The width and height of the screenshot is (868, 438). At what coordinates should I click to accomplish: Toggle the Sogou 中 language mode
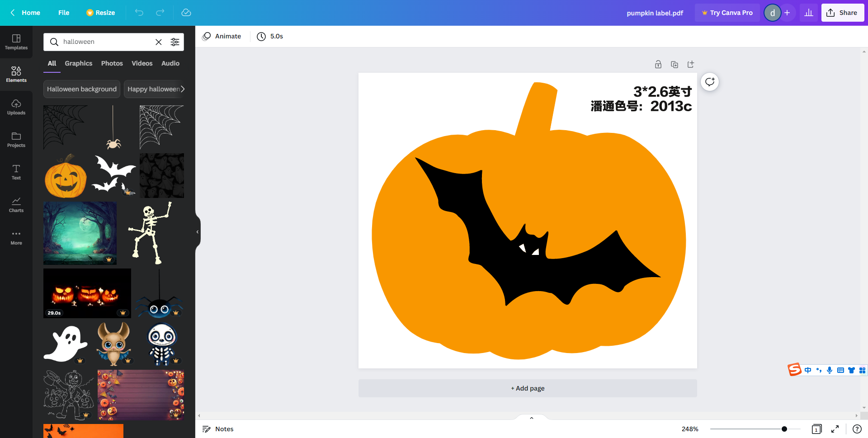tap(808, 370)
